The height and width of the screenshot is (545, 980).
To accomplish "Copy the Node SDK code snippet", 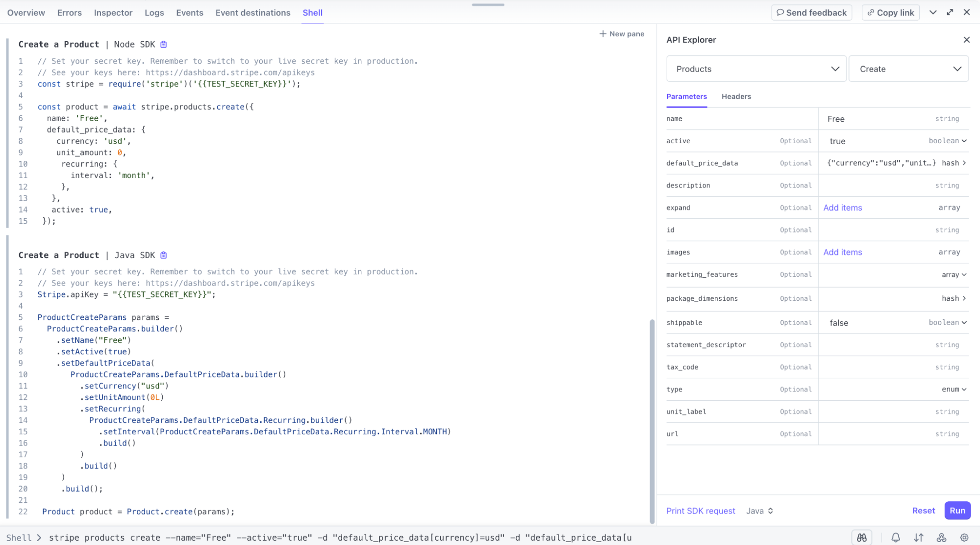I will pos(164,45).
